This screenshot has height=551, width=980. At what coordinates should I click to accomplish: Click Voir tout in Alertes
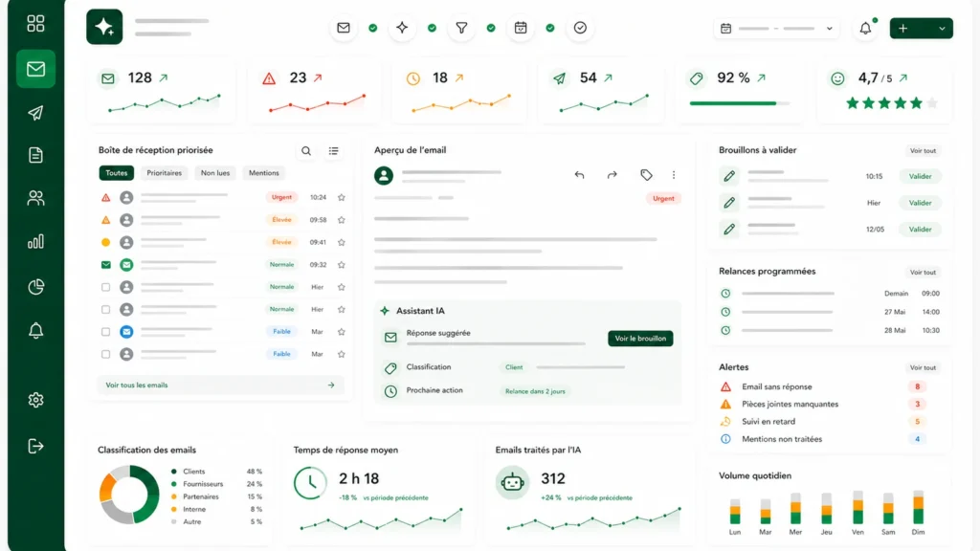point(924,368)
